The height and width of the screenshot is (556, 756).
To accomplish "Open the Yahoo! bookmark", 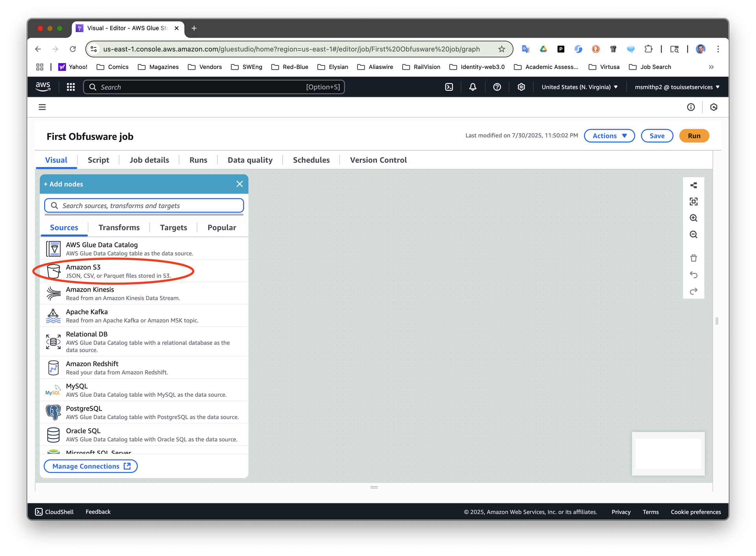I will click(x=73, y=67).
